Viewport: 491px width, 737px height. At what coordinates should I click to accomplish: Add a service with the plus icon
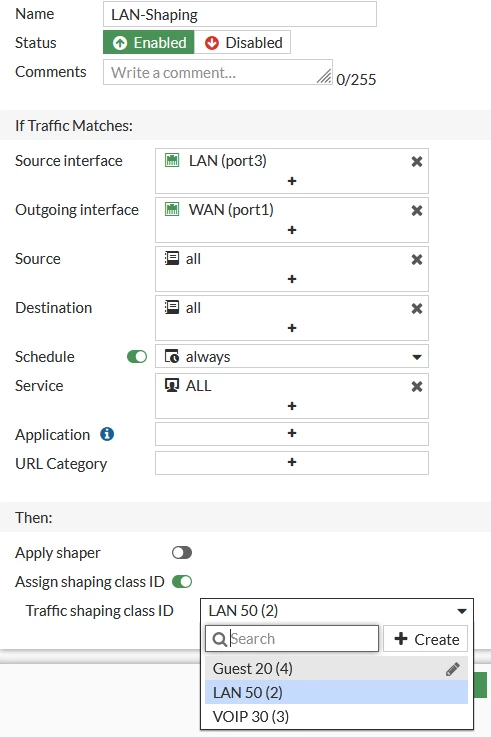click(292, 406)
